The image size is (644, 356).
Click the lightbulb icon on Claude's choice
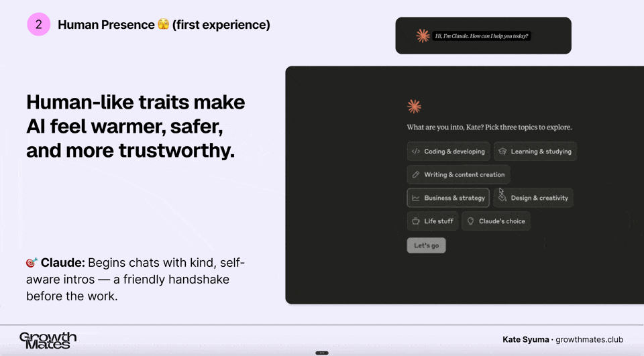pyautogui.click(x=471, y=221)
